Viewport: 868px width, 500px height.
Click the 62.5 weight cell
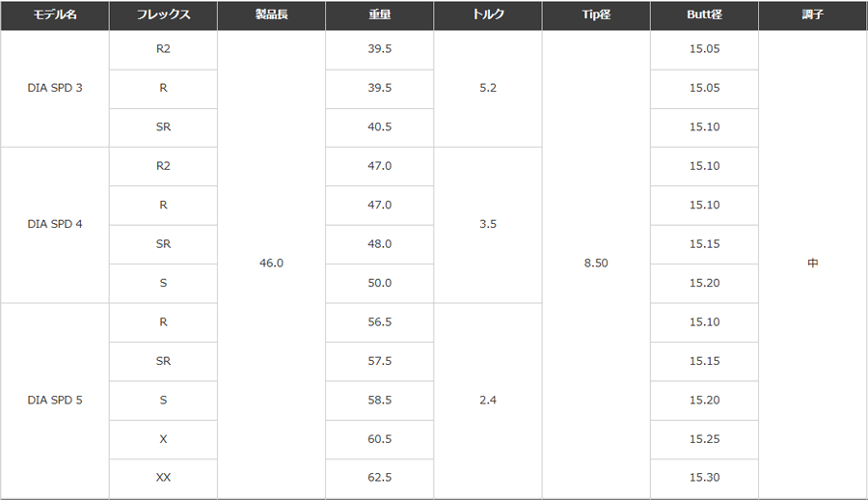[380, 478]
